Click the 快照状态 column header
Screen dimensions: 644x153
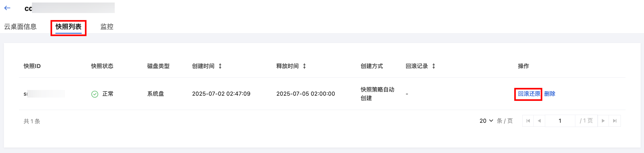102,66
